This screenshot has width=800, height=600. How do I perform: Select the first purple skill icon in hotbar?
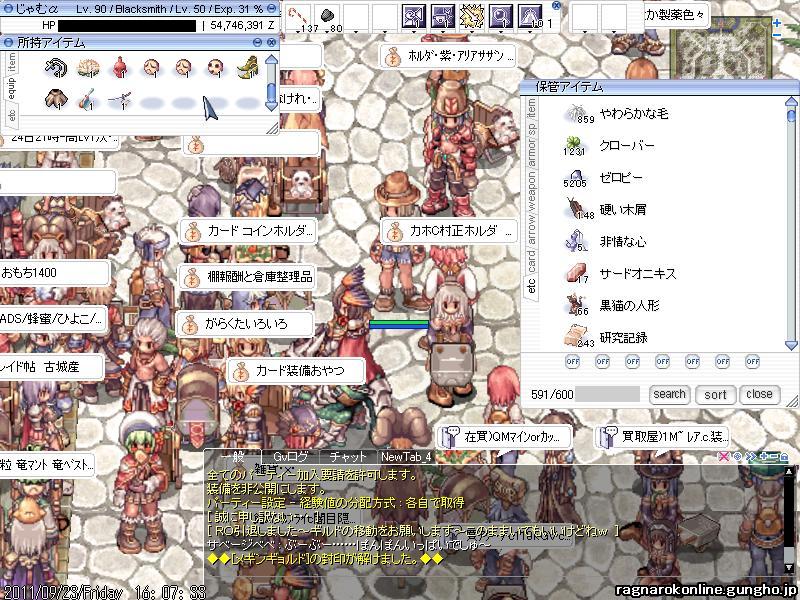(x=414, y=16)
